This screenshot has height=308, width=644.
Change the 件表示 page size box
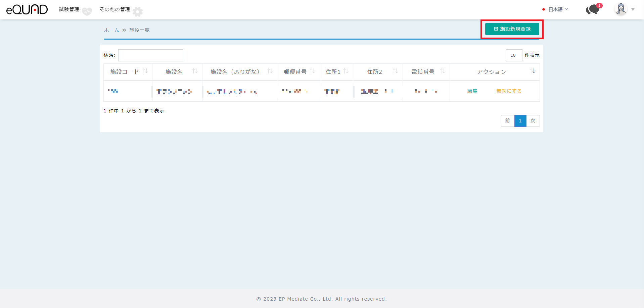click(514, 55)
